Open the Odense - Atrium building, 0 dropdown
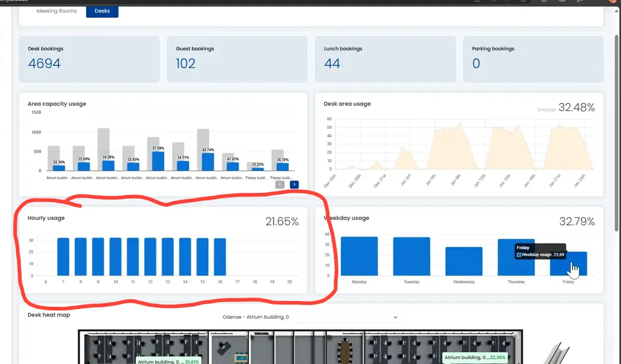 pyautogui.click(x=310, y=317)
